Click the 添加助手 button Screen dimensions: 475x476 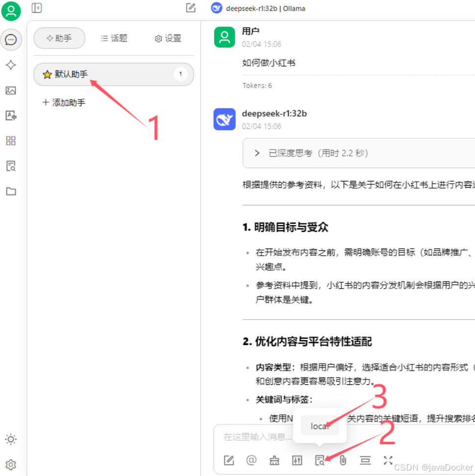click(x=64, y=102)
